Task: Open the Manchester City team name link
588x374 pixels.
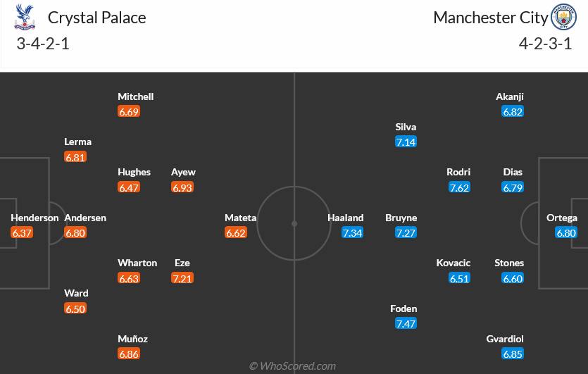Action: [x=490, y=18]
